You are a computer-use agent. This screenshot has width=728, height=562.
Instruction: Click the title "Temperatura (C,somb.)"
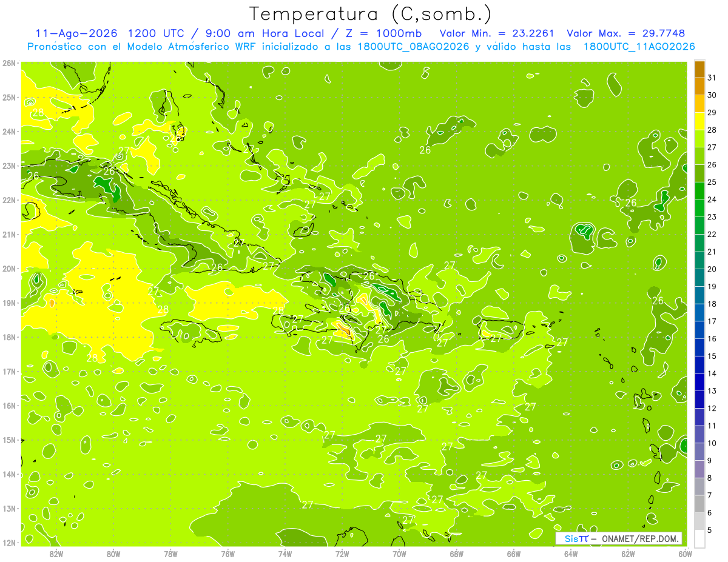(371, 14)
